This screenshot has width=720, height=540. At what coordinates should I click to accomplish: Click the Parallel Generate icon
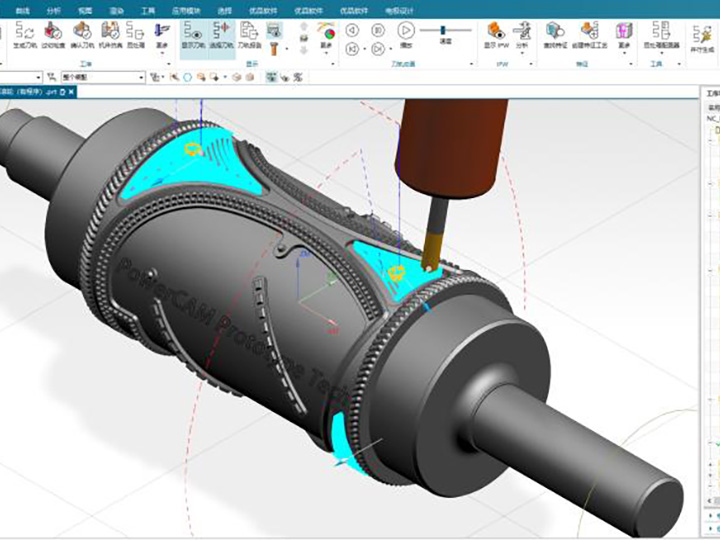(x=702, y=38)
